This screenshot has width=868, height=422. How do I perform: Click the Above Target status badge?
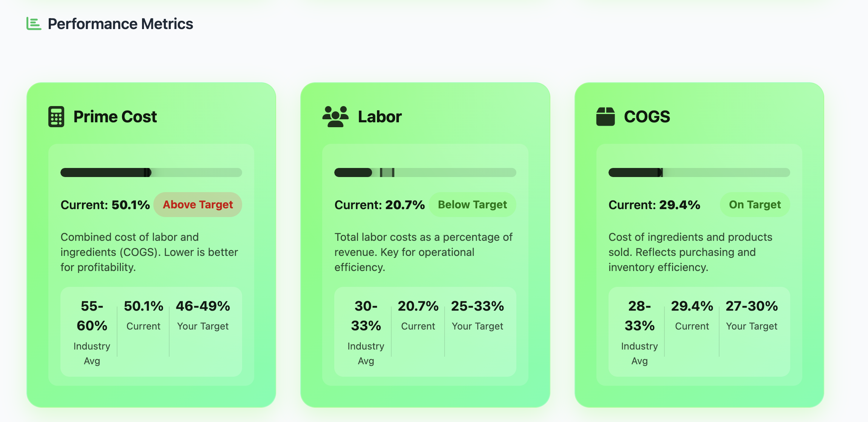coord(198,205)
